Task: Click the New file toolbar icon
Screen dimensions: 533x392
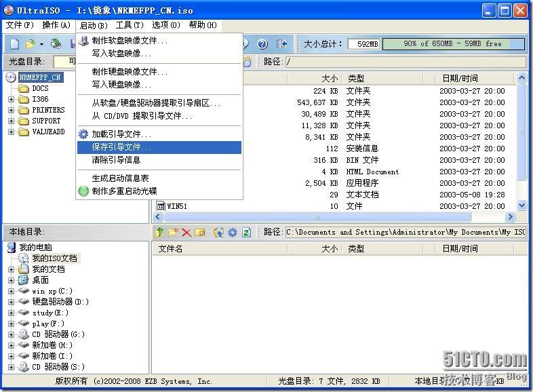Action: point(14,44)
